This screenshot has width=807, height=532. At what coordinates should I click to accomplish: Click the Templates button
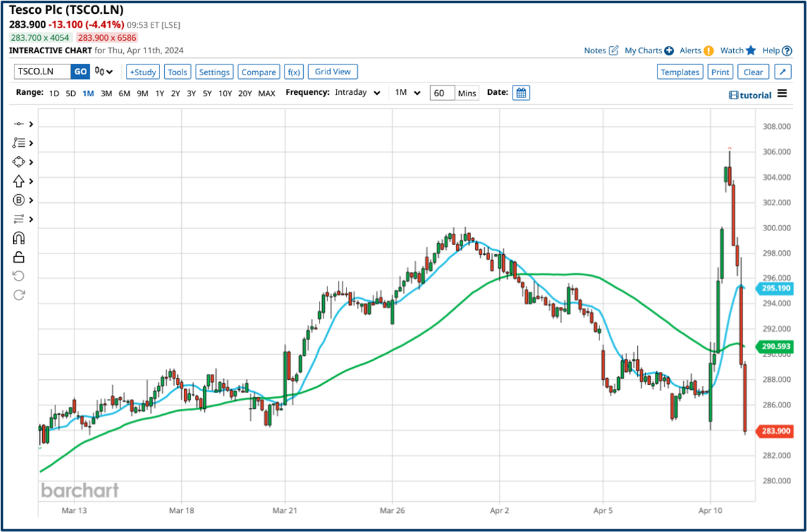click(680, 72)
